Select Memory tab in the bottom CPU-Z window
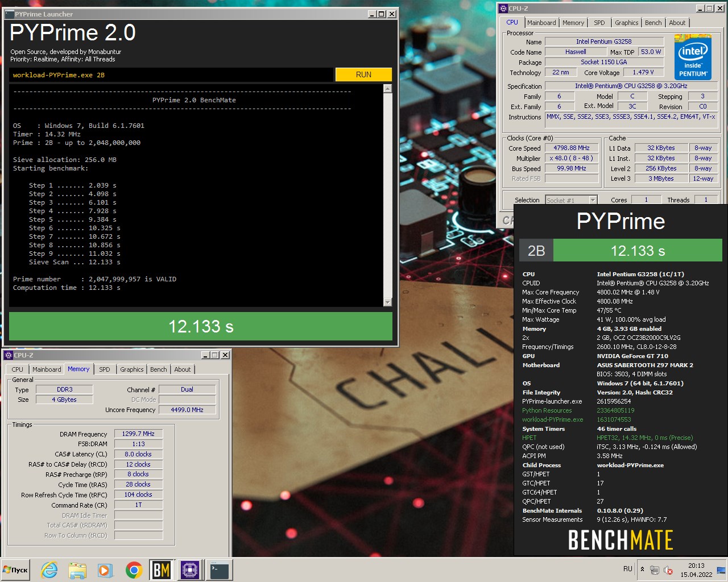Viewport: 728px width, 582px height. tap(78, 369)
